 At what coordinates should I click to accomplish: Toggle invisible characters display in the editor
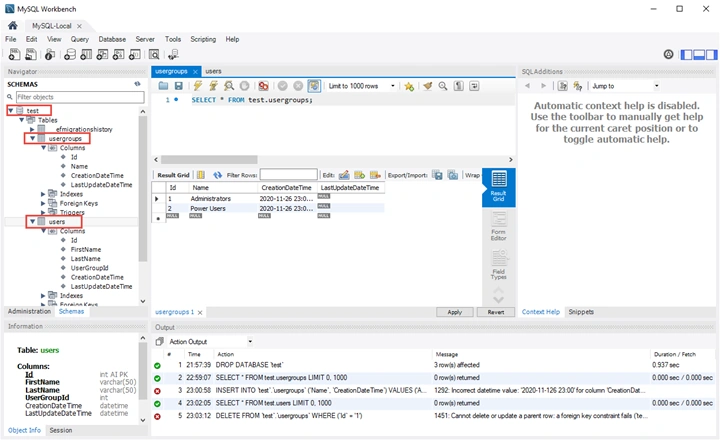458,86
